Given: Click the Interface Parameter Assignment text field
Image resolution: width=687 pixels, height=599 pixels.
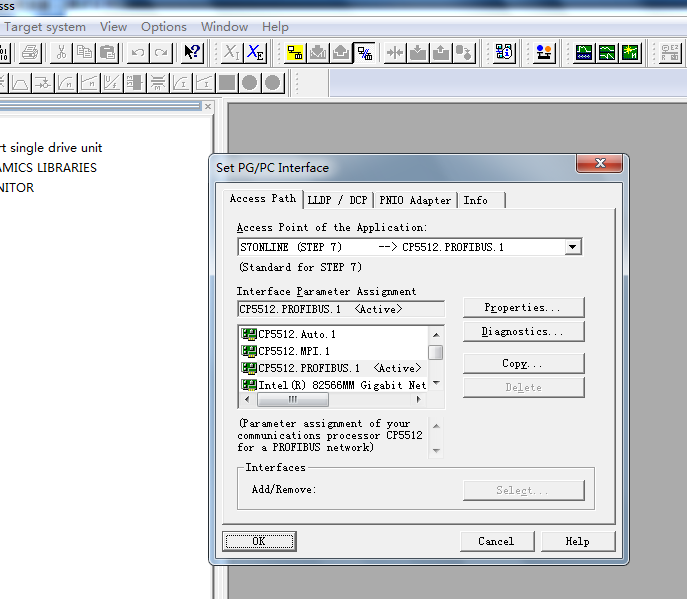Looking at the screenshot, I should coord(341,309).
